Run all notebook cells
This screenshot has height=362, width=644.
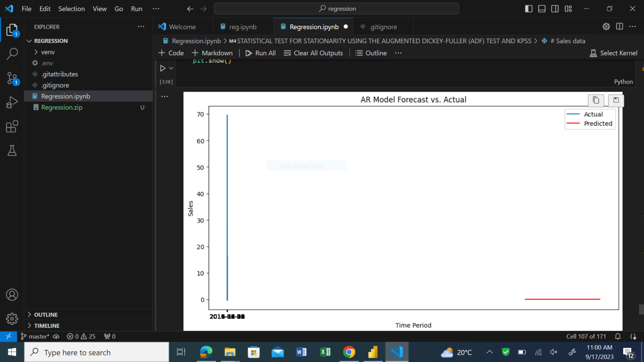pos(261,53)
